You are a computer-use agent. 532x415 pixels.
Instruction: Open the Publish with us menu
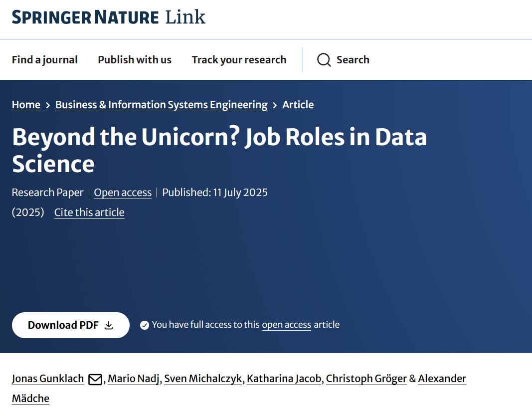(135, 60)
